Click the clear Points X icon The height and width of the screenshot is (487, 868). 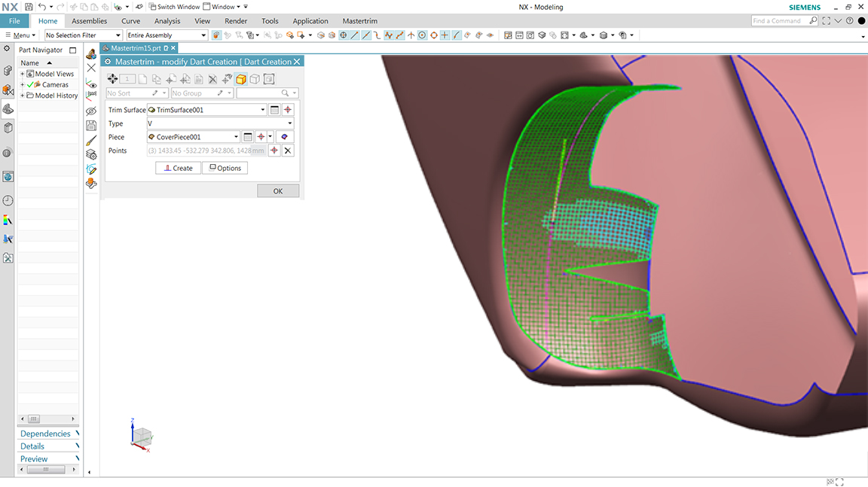(x=288, y=151)
